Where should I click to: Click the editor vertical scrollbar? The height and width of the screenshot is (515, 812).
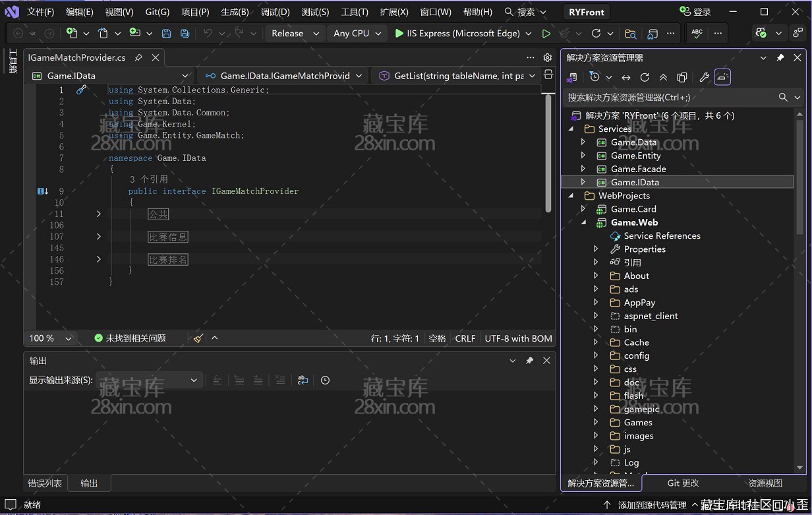[548, 152]
